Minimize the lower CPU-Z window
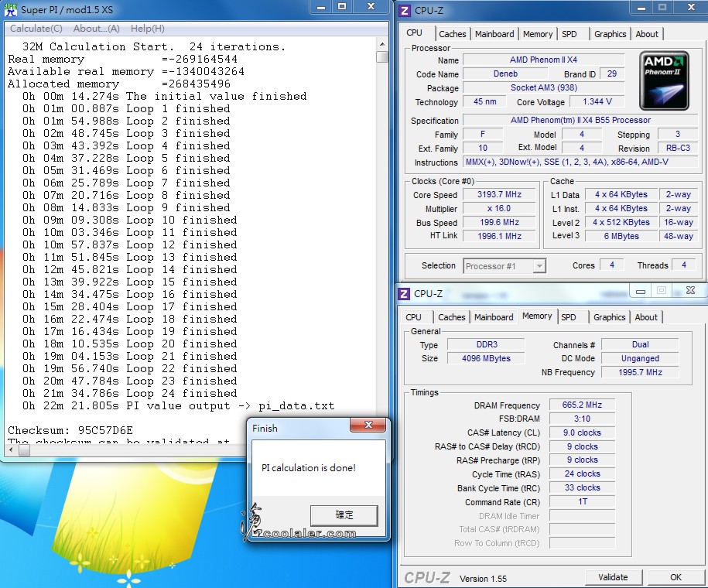 click(640, 291)
